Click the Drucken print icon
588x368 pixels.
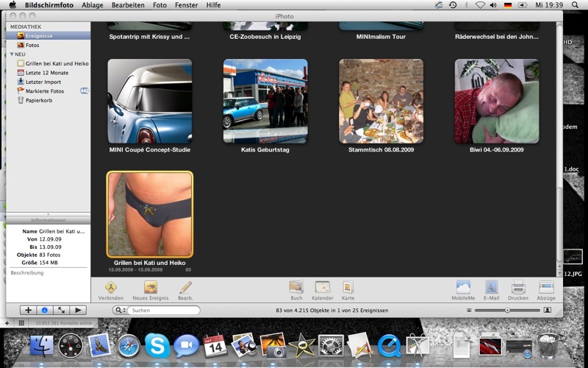point(518,288)
